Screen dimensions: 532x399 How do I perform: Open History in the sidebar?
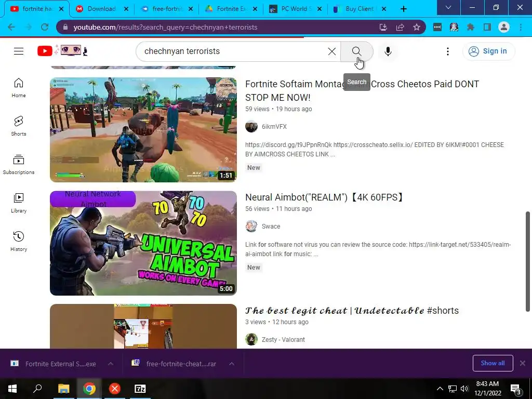(x=19, y=241)
